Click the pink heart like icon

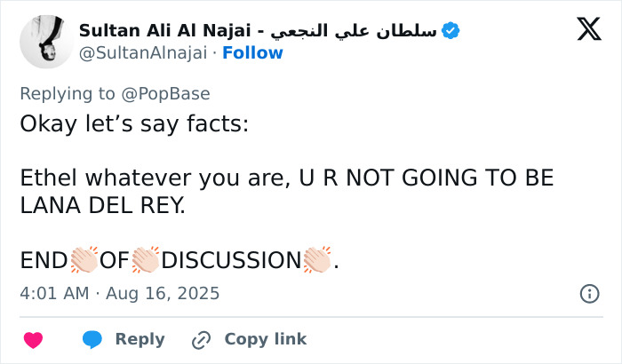tap(33, 339)
